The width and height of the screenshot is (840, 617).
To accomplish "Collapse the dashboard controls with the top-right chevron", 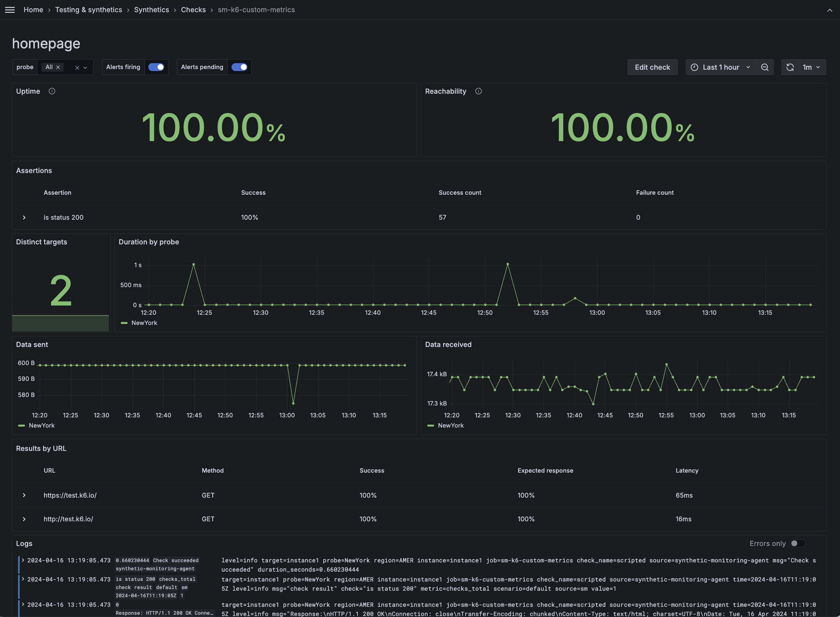I will [x=829, y=10].
